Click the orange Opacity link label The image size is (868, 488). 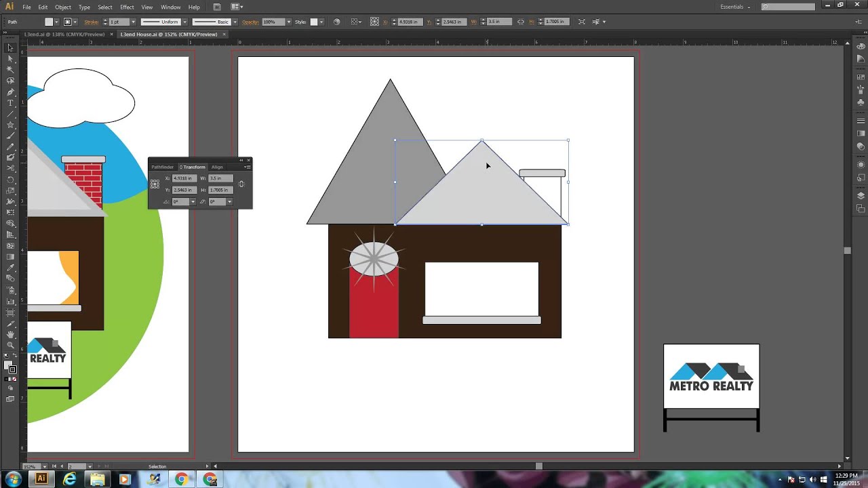(250, 22)
